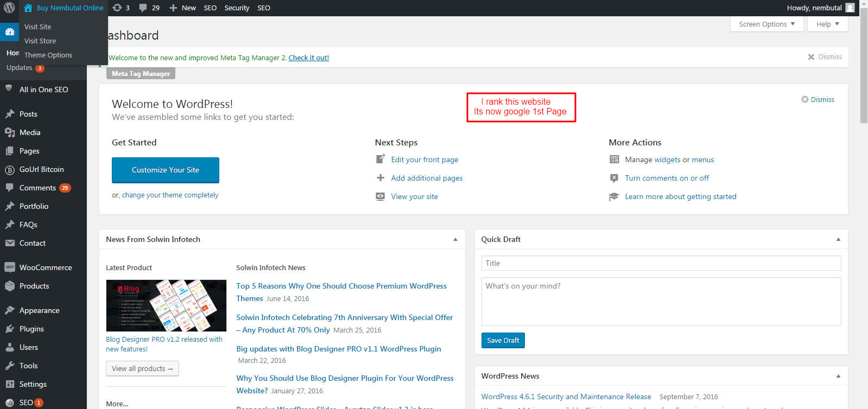Select Visit Store from dropdown menu
The height and width of the screenshot is (409, 868).
(x=40, y=41)
